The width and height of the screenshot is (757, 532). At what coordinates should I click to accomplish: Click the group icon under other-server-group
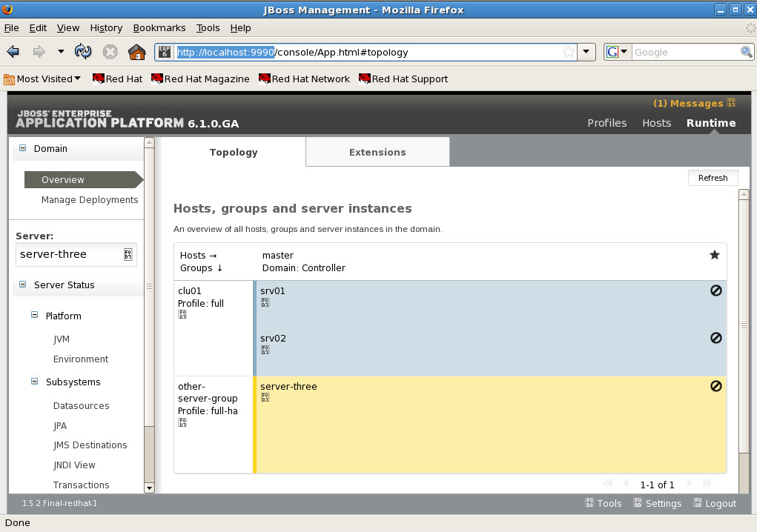click(x=182, y=422)
